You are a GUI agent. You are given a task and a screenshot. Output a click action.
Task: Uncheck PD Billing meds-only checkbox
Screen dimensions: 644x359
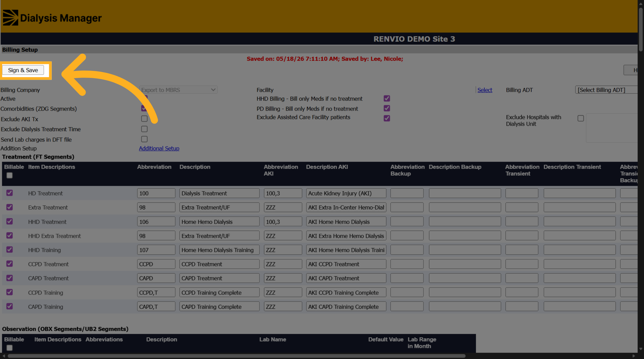click(x=387, y=108)
